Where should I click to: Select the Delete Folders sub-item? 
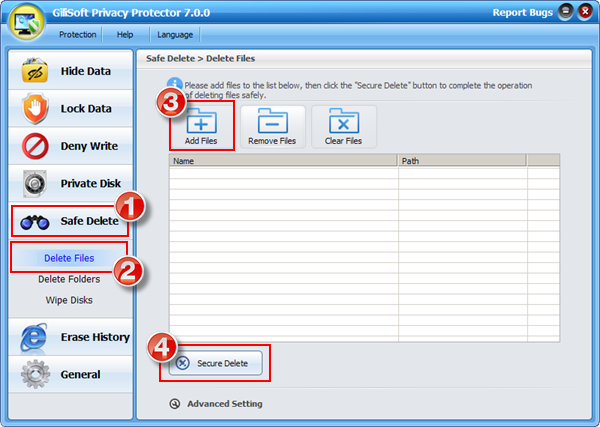point(69,279)
